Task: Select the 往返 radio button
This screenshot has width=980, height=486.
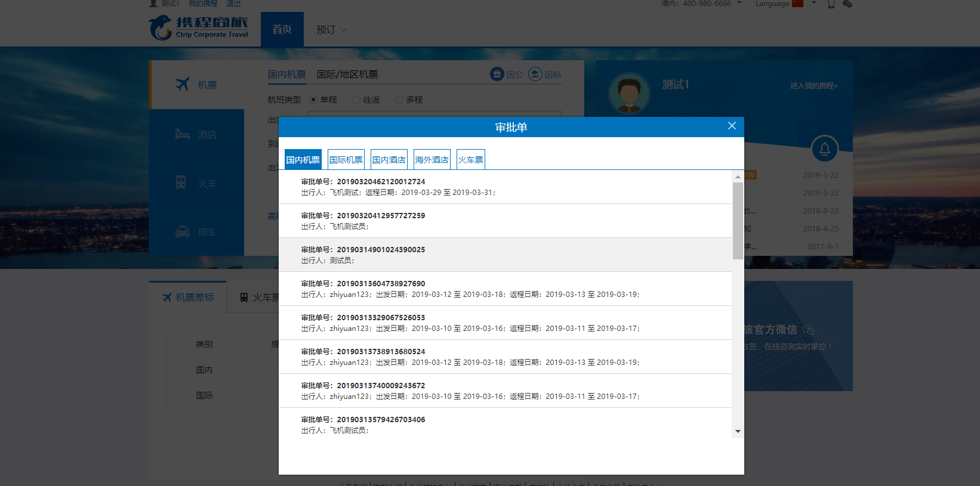Action: point(356,100)
